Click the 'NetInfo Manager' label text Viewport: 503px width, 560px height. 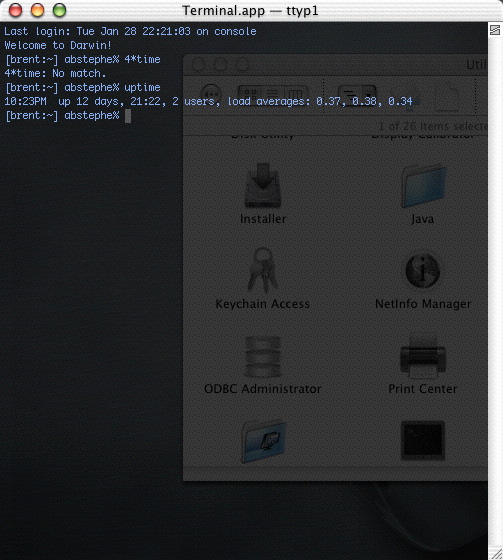[423, 304]
